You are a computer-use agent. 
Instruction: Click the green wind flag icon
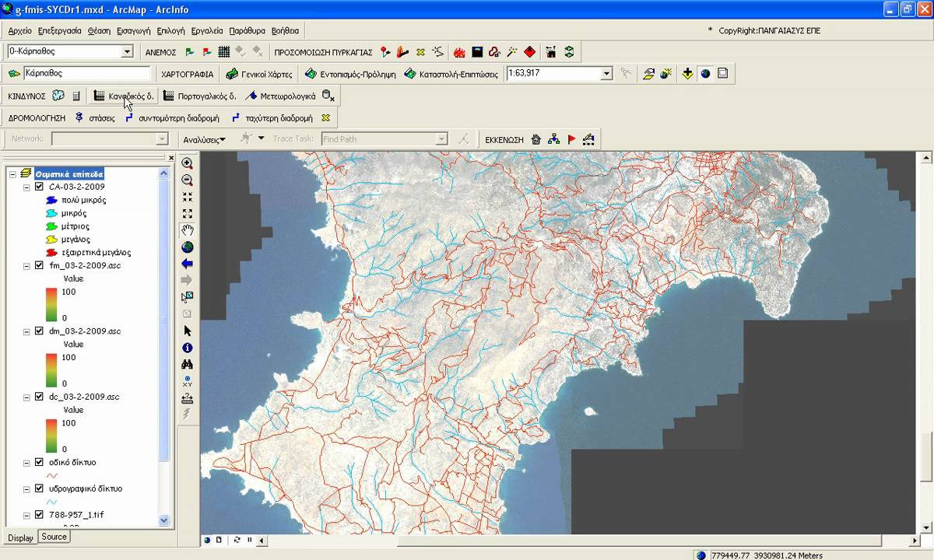[x=190, y=52]
